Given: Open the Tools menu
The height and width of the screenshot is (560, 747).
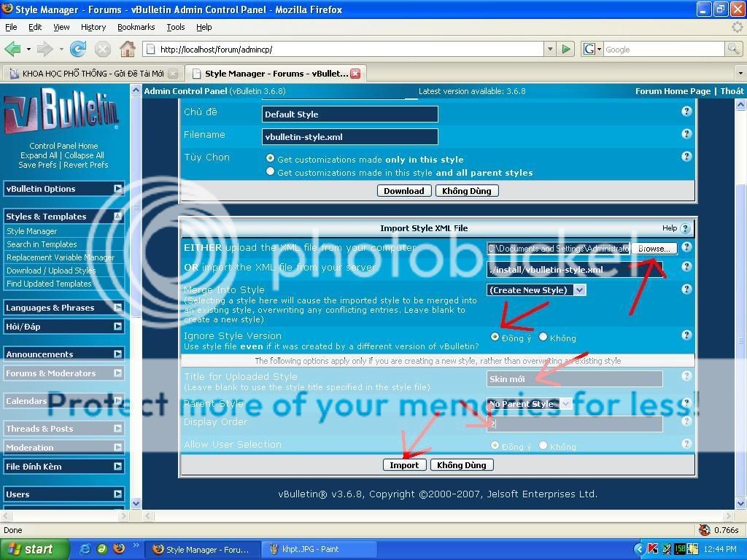Looking at the screenshot, I should (175, 27).
